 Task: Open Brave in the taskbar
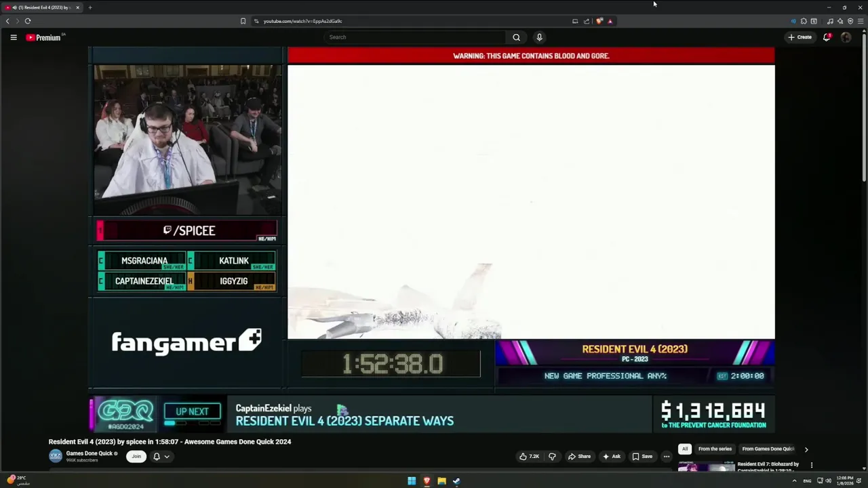point(427,481)
